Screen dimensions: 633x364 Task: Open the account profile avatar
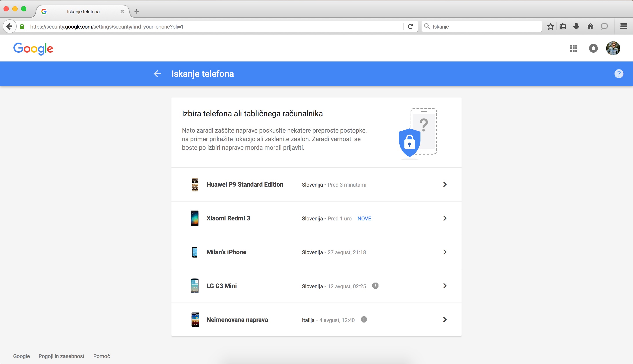(x=613, y=48)
